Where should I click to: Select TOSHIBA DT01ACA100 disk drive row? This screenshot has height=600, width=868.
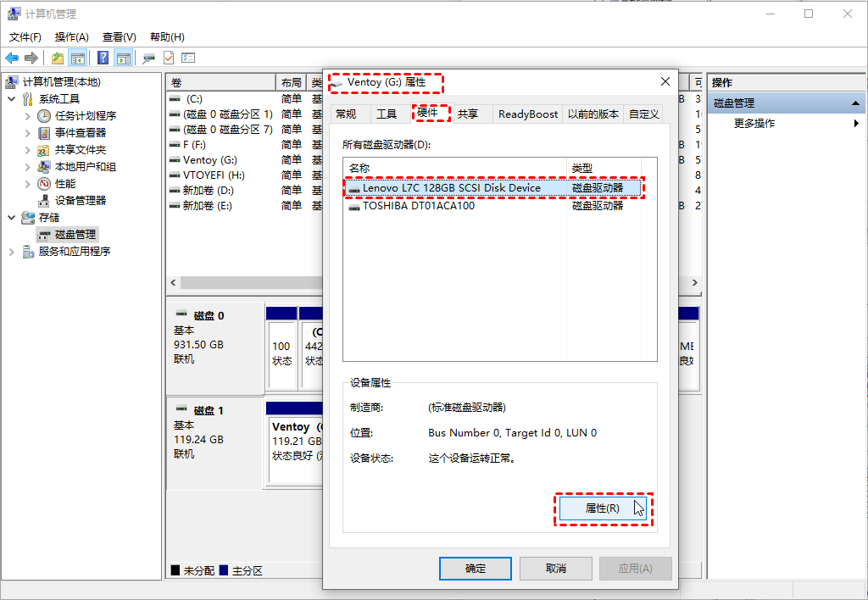[419, 206]
